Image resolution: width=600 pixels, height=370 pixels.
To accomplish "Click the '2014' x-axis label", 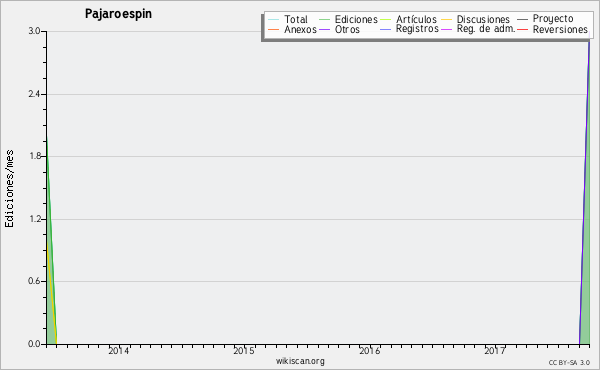I will click(x=119, y=351).
